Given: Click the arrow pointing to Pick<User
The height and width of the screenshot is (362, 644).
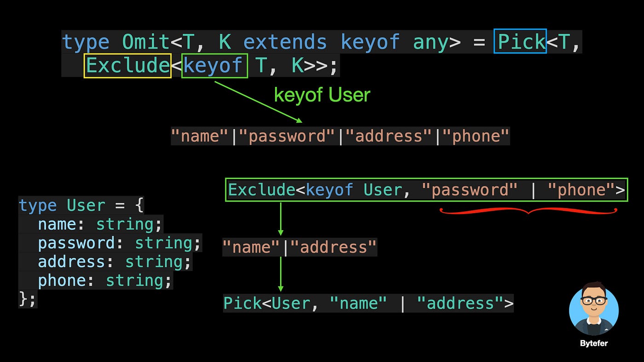Looking at the screenshot, I should [x=281, y=274].
